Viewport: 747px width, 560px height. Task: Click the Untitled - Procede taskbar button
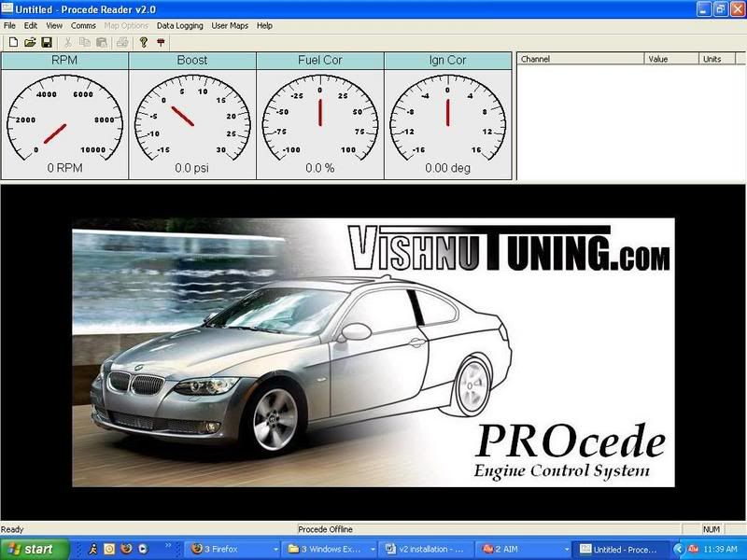(x=622, y=549)
